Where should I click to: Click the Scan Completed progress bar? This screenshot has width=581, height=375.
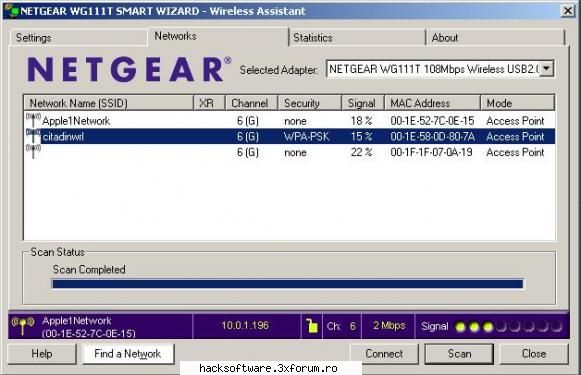288,284
